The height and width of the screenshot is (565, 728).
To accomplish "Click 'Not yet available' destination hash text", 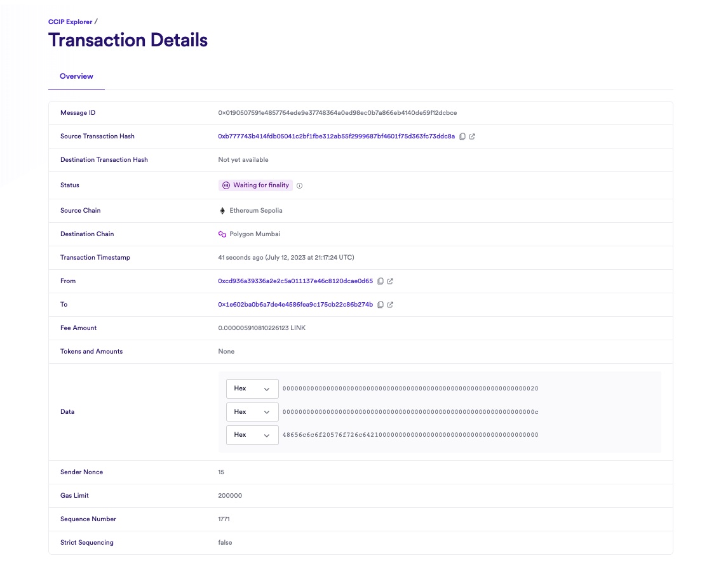I will pos(243,159).
